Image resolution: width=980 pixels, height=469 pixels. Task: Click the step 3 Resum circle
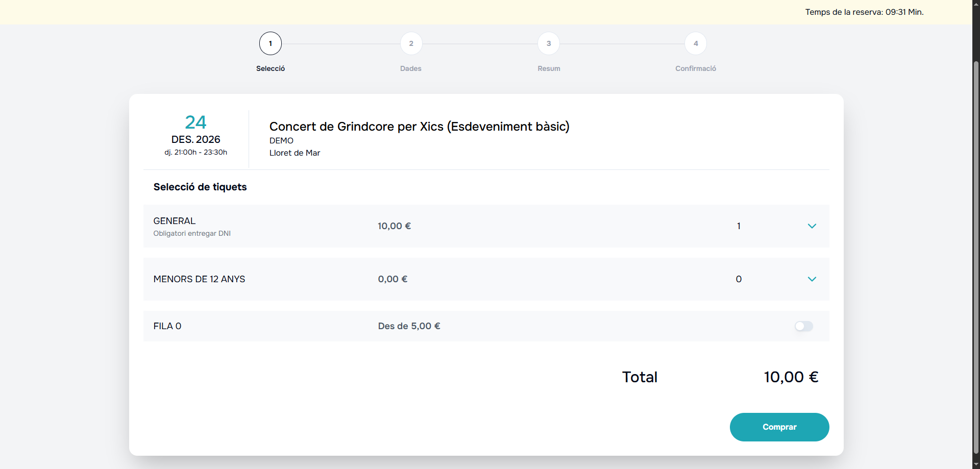(548, 43)
